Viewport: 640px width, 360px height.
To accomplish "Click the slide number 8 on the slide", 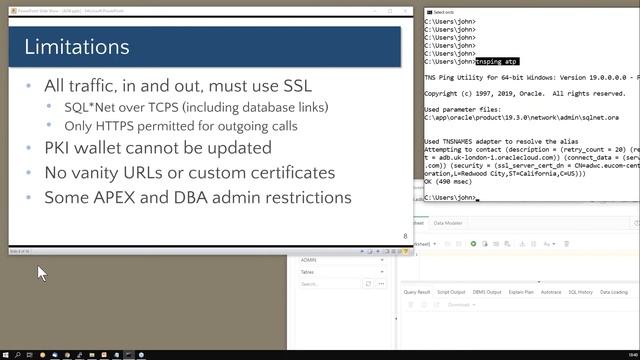I will [x=405, y=236].
